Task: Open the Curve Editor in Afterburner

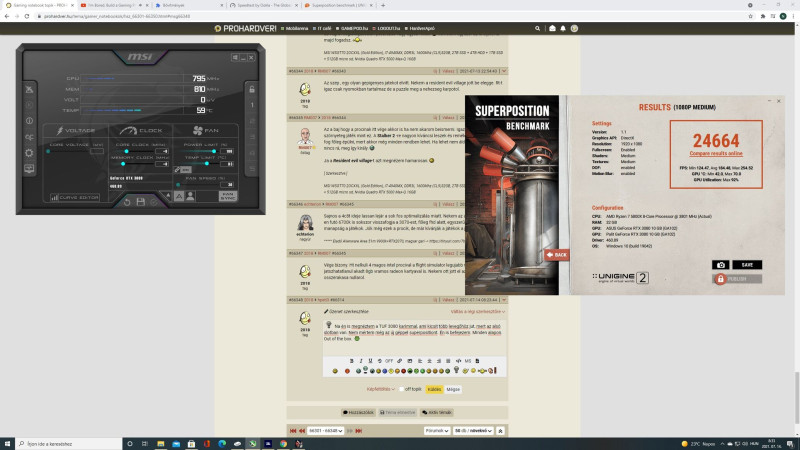Action: point(75,197)
